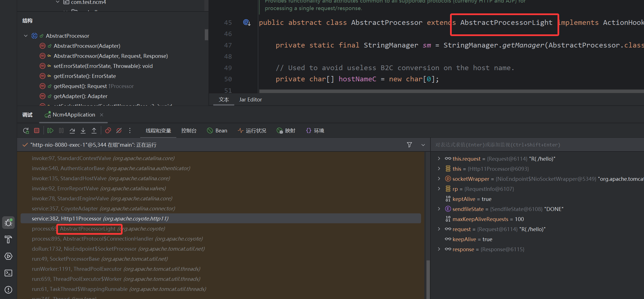Click the Step Over debug icon

tap(72, 130)
